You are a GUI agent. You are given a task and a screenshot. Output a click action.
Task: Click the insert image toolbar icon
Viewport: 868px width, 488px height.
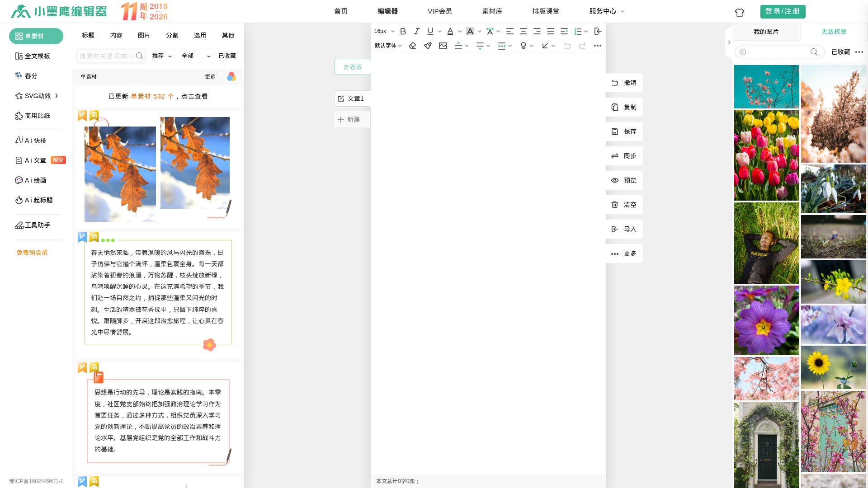pos(443,46)
